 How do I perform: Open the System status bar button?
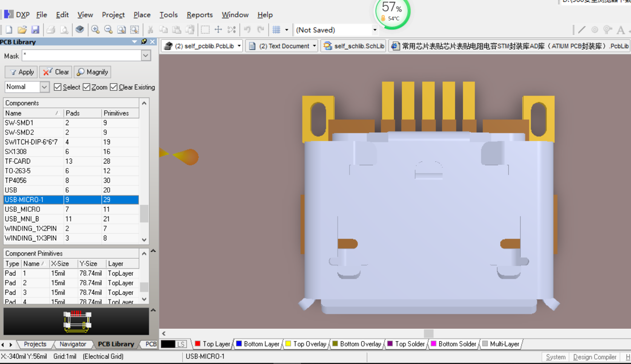point(556,357)
